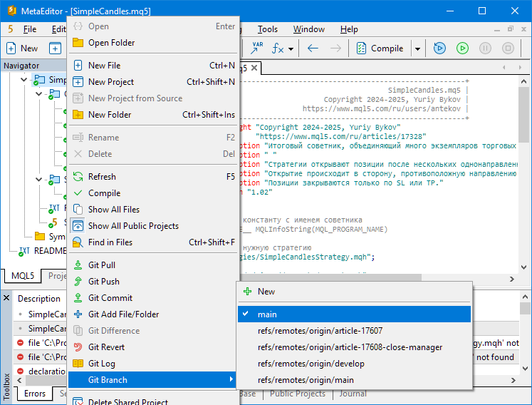
Task: Collapse the third folder chevron in Navigator
Action: point(39,179)
